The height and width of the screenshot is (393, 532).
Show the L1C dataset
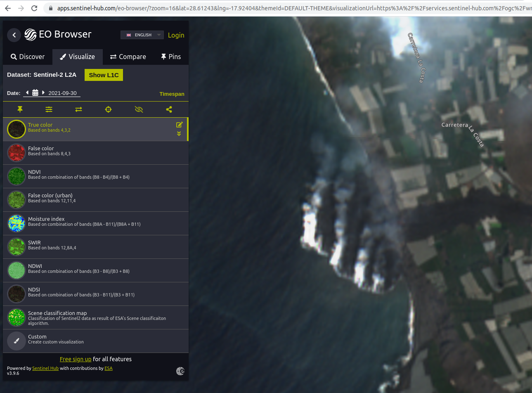(x=104, y=75)
